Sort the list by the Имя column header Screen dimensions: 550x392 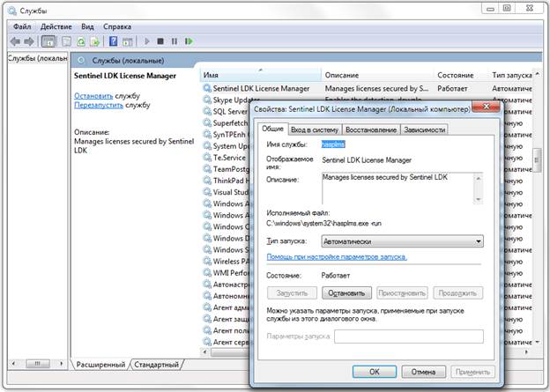click(256, 76)
